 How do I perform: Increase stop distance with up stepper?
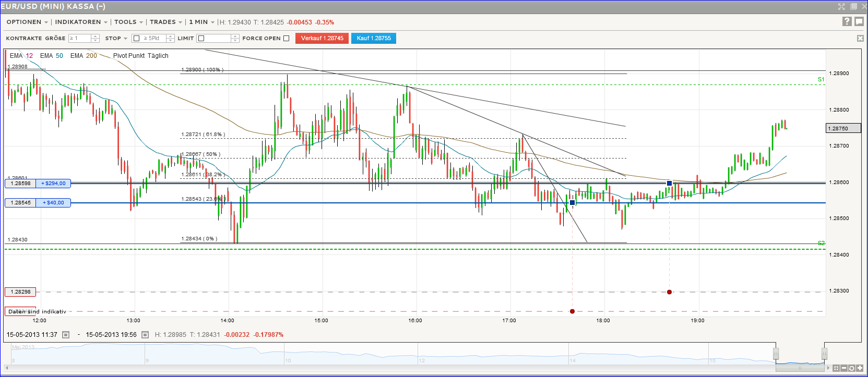170,37
